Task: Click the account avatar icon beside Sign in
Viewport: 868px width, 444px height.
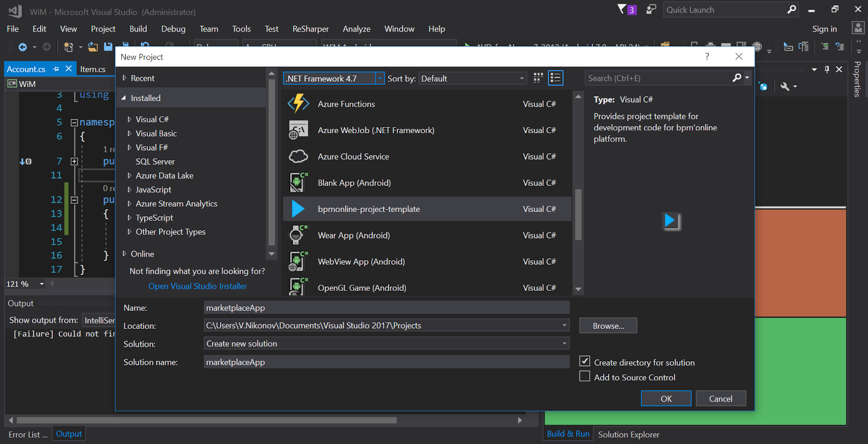Action: 858,28
